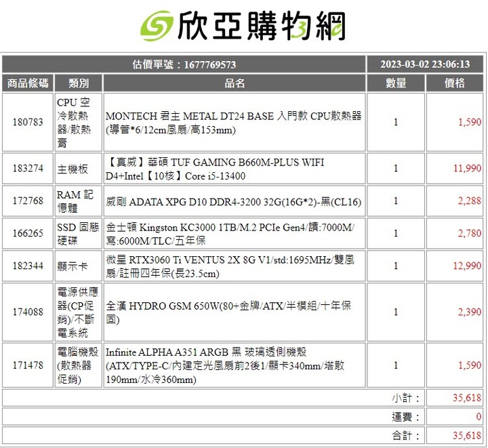Click the Infinite ALPHA A351 ARGB product name
488x448 pixels.
click(x=225, y=365)
